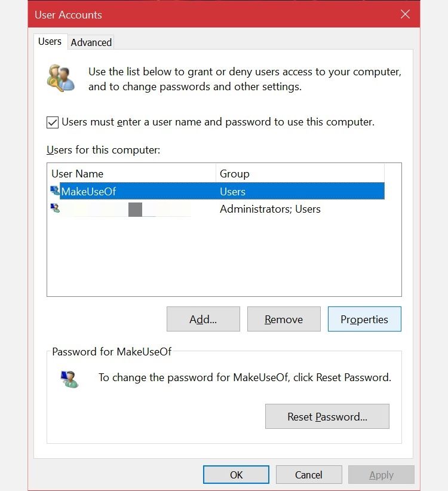
Task: Select the Administrators; Users account row
Action: click(x=270, y=209)
